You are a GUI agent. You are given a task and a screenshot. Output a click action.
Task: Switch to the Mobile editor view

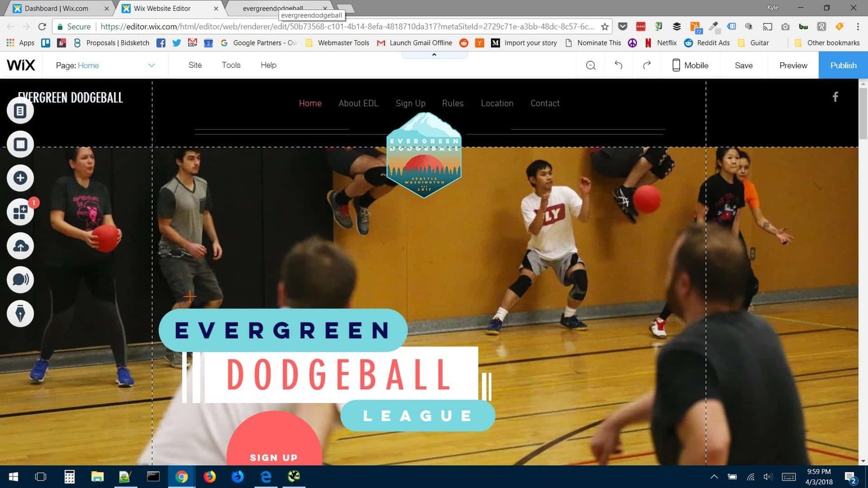(x=690, y=65)
